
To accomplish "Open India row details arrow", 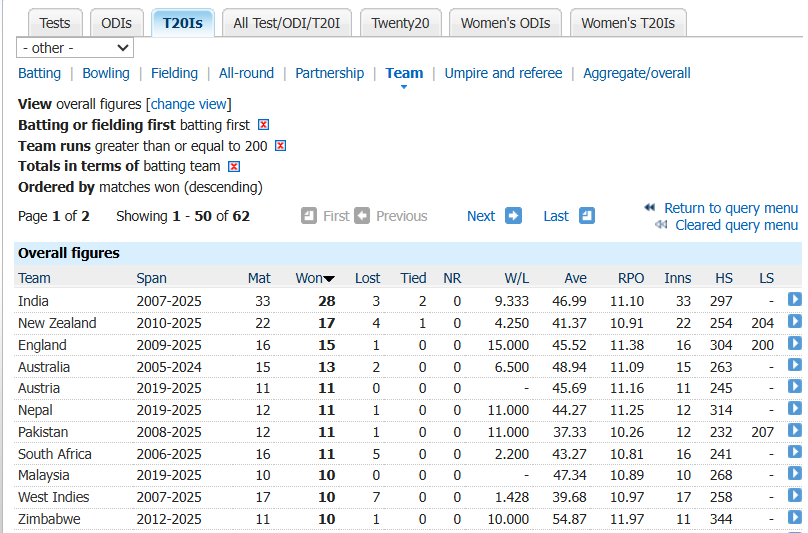I will pos(795,299).
